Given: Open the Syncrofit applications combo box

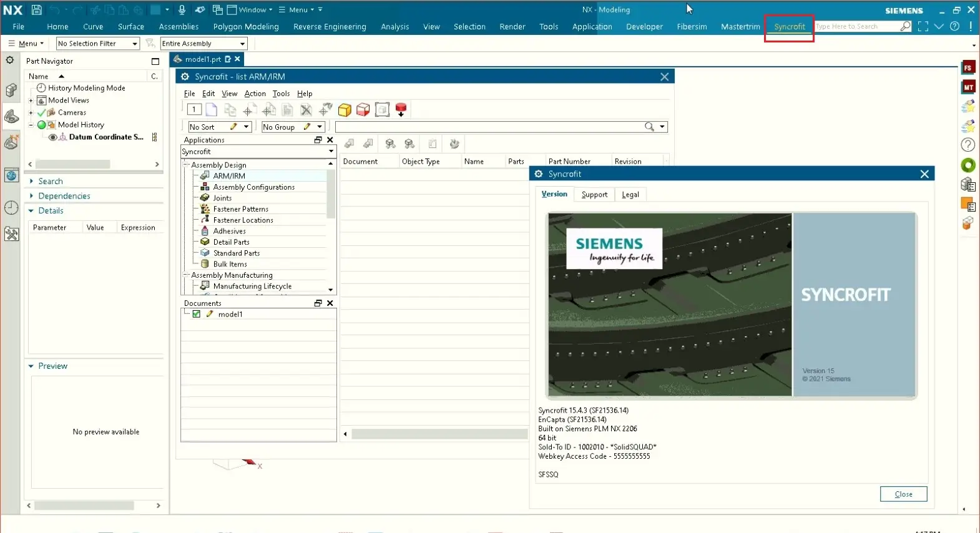Looking at the screenshot, I should point(258,152).
